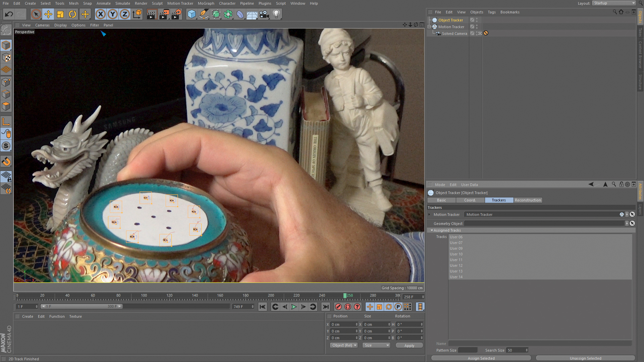Activate the Scale tool
Screen dimensions: 644x362
click(x=60, y=14)
